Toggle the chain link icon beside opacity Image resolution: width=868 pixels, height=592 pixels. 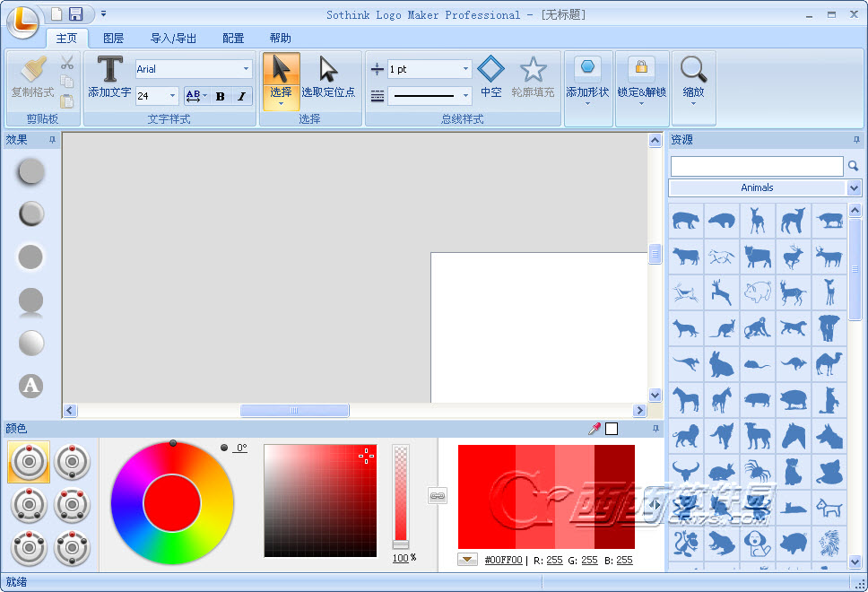438,496
